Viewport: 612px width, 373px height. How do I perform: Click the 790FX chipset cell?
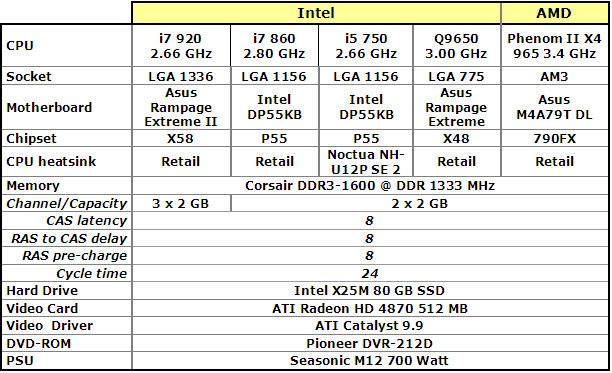[554, 138]
